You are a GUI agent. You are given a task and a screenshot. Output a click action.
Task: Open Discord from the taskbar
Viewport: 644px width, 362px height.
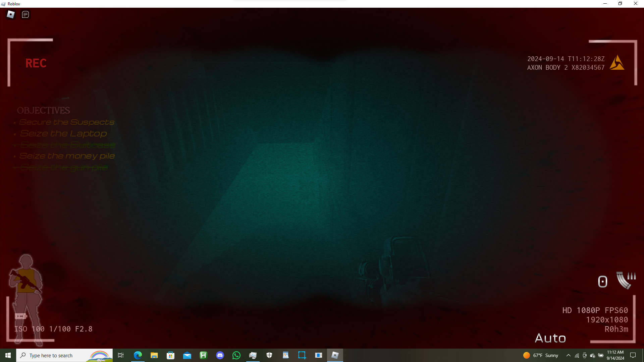coord(220,355)
